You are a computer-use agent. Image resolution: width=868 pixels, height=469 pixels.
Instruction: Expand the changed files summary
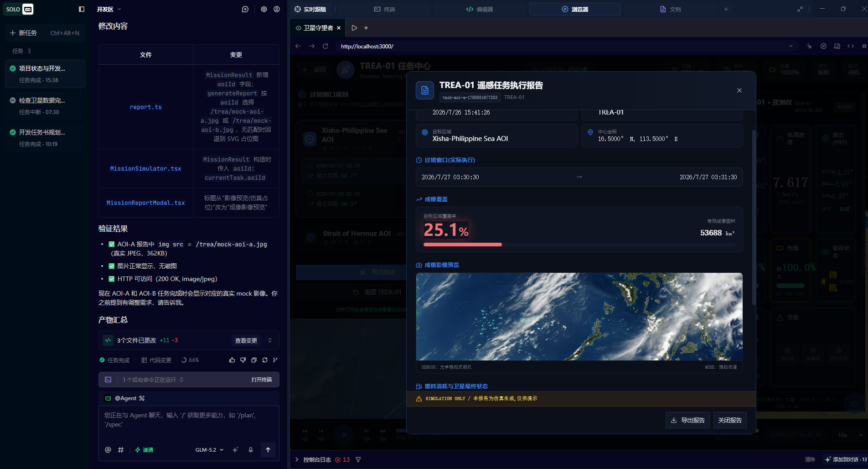pos(270,340)
